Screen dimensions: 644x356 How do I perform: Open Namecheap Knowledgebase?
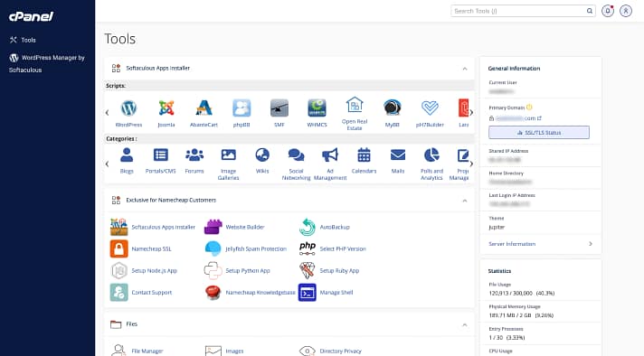point(260,293)
